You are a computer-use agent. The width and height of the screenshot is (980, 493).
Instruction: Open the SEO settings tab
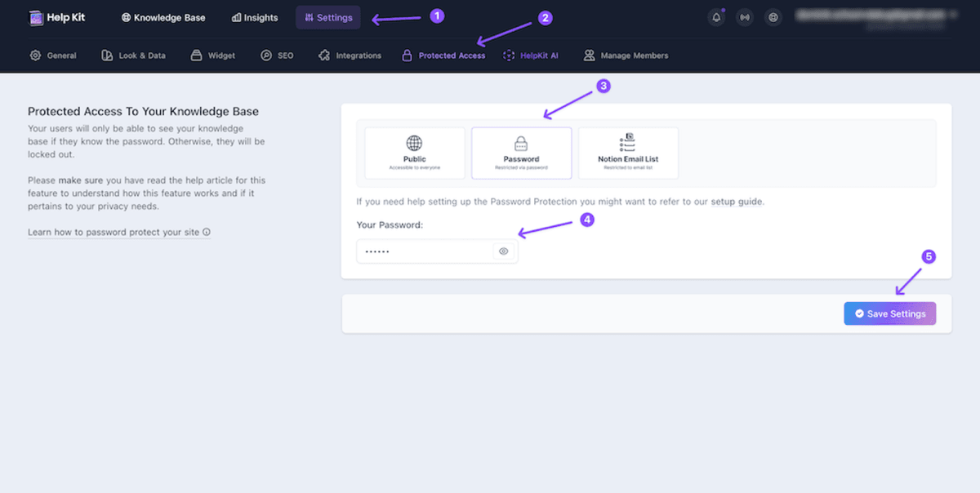pyautogui.click(x=278, y=56)
